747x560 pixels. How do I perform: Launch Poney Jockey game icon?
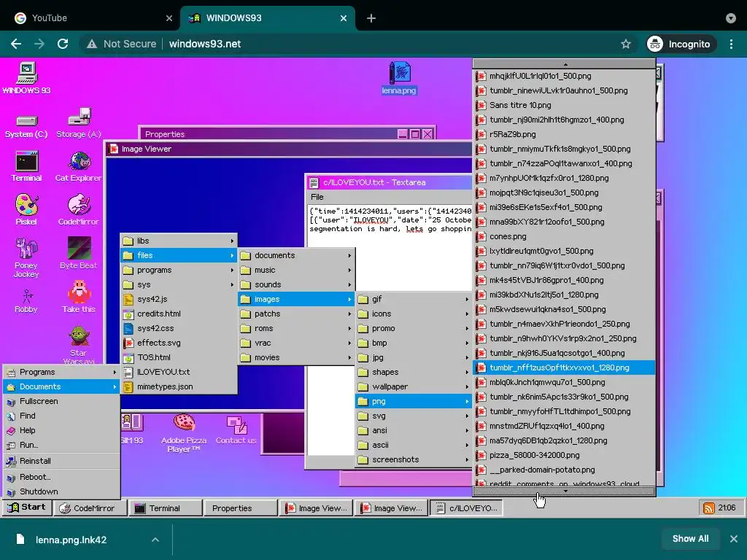(26, 257)
